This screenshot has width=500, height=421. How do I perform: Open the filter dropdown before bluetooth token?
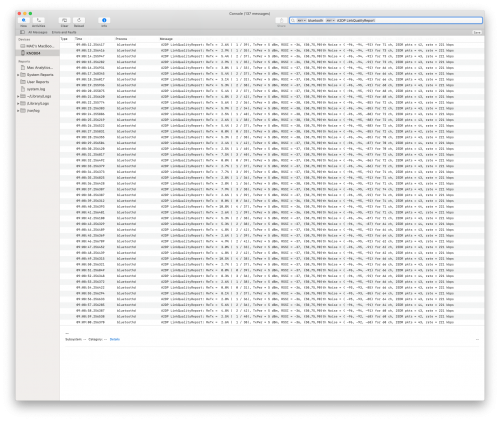[301, 20]
